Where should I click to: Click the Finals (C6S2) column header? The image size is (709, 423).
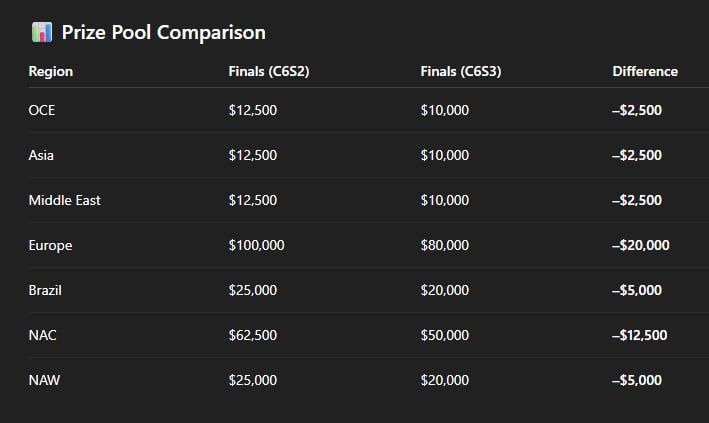266,71
